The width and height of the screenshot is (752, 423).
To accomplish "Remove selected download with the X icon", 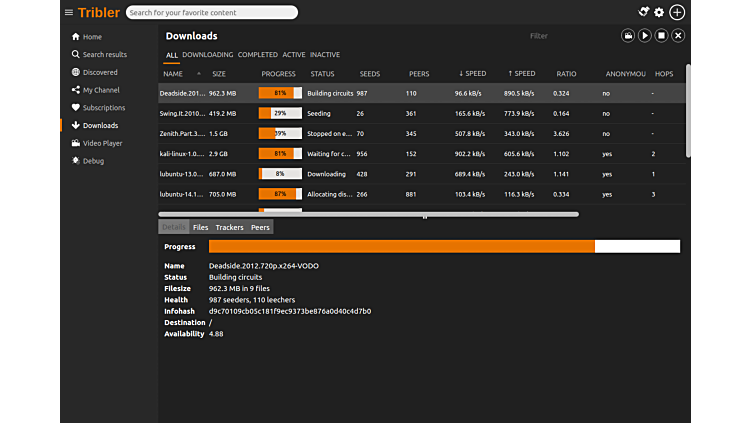I will click(678, 36).
